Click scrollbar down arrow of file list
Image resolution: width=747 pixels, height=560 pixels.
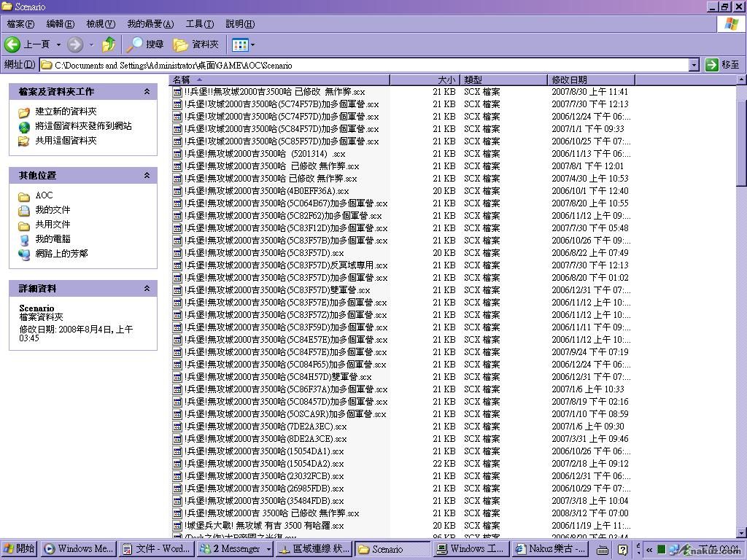741,532
